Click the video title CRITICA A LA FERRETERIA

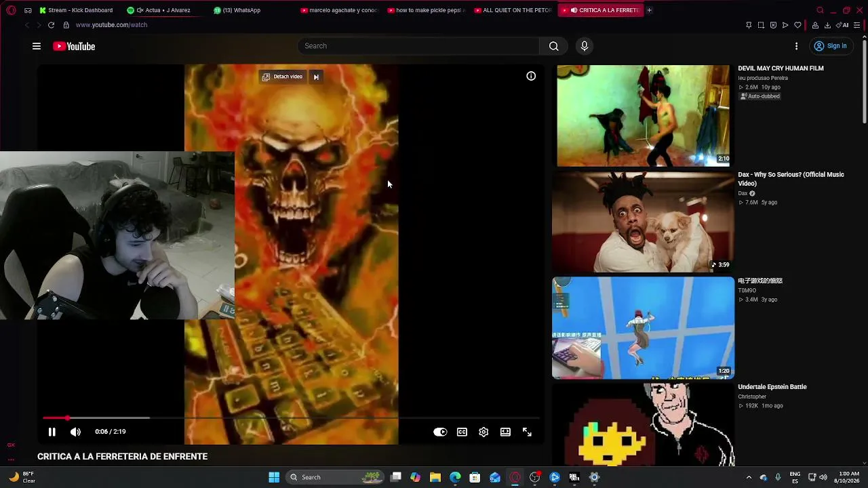[122, 457]
